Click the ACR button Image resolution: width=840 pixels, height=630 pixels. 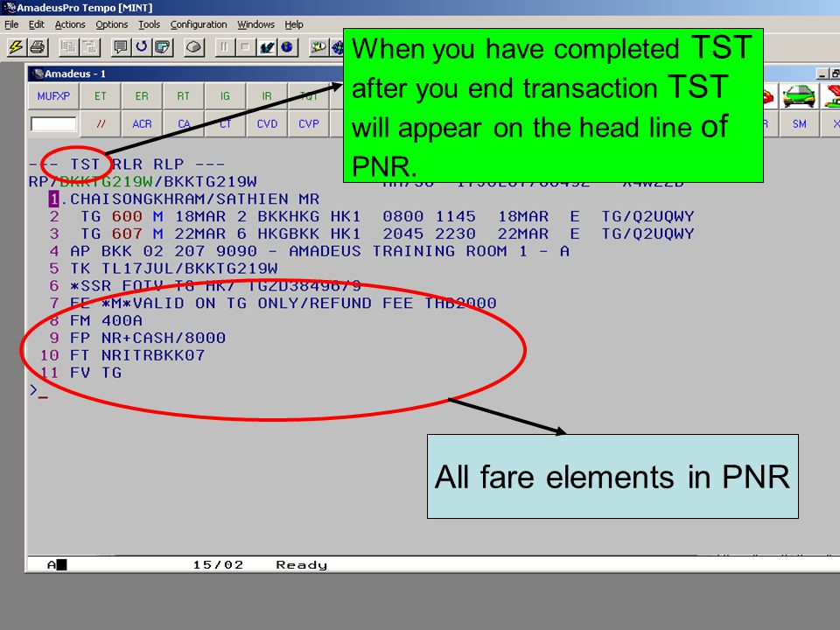point(142,124)
